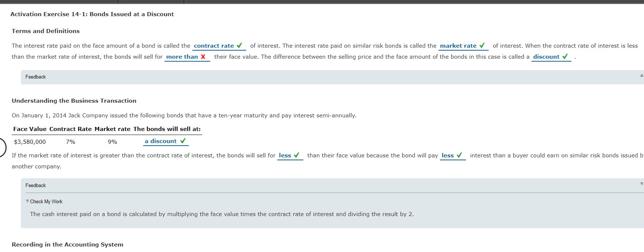Open the 'contract rate' answer dropdown
Screen dimensions: 644x252
pos(219,46)
